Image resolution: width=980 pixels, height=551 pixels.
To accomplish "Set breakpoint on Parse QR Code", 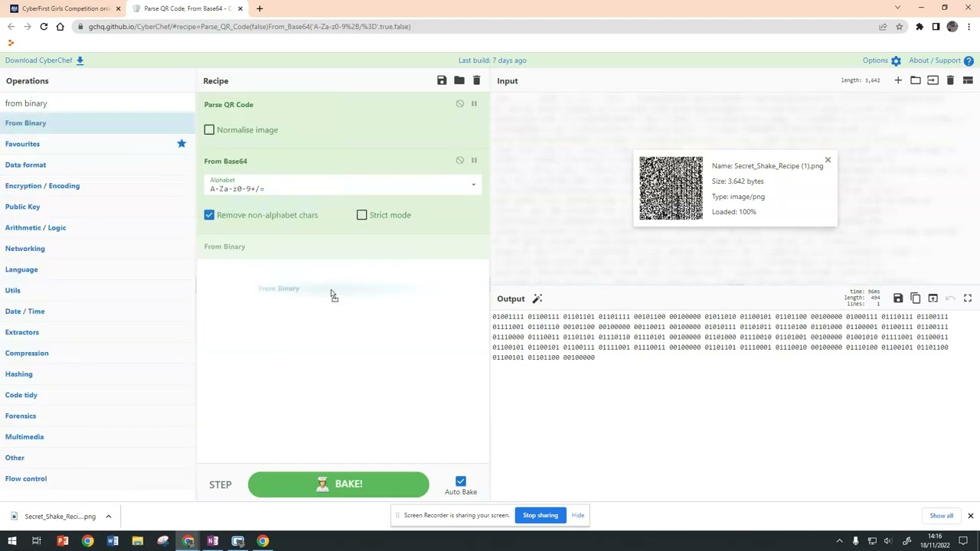I will pos(474,103).
